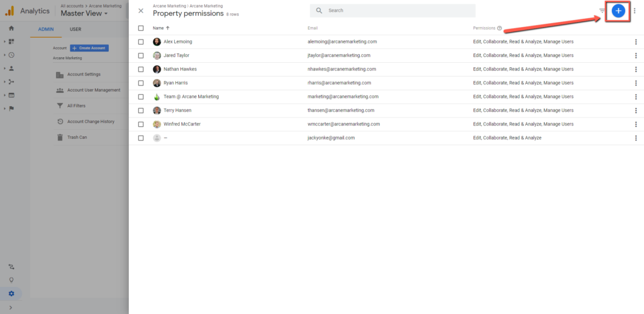Expand the sidebar with bottom chevron
The width and height of the screenshot is (644, 314).
point(11,308)
